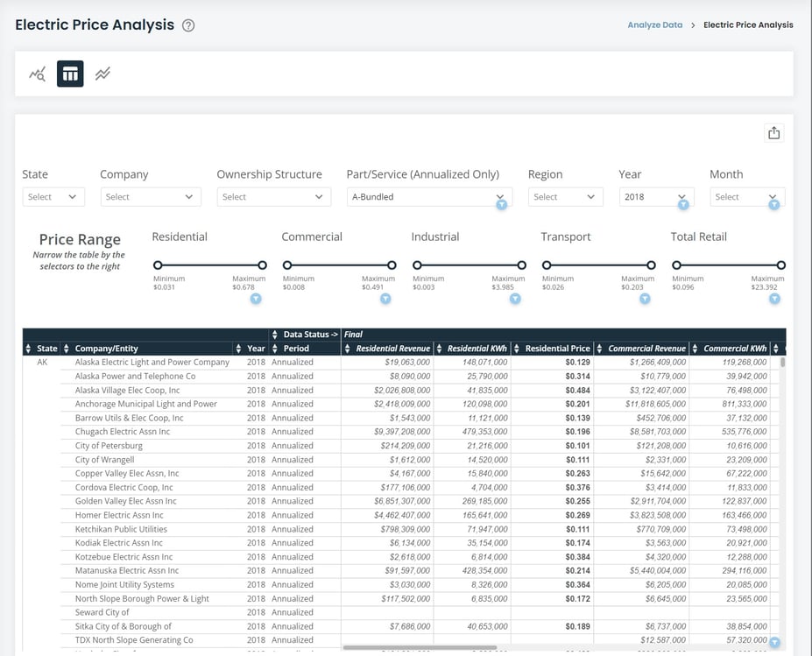
Task: Open the Month select dropdown
Action: pos(747,197)
